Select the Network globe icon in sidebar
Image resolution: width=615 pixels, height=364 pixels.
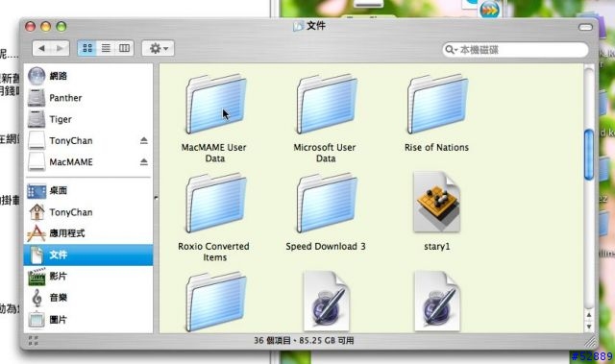(x=37, y=76)
